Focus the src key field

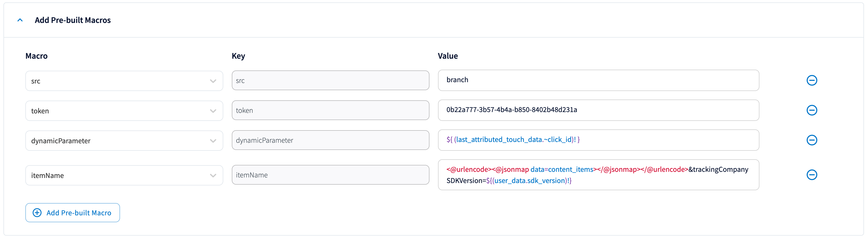point(330,81)
